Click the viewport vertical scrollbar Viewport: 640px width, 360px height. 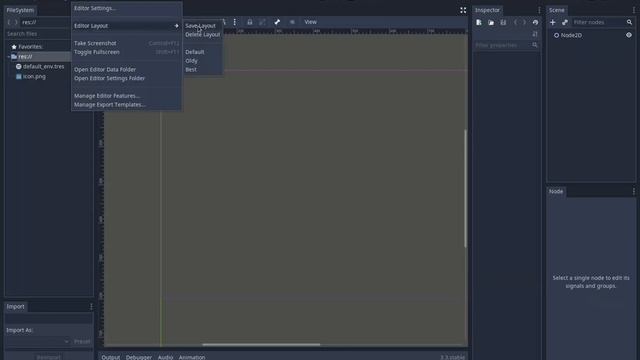click(465, 189)
